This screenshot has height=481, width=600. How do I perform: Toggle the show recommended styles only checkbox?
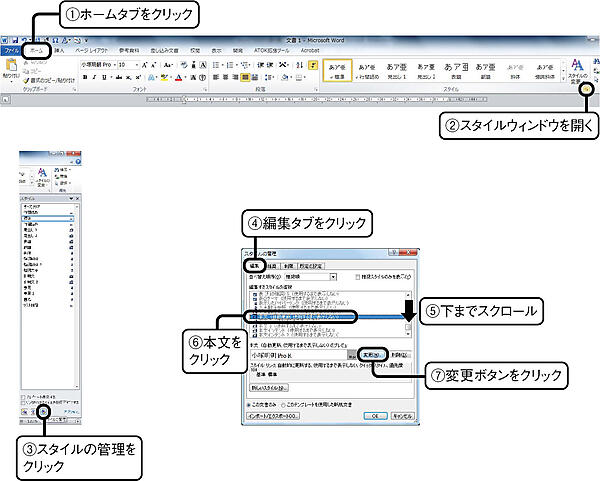[x=356, y=276]
